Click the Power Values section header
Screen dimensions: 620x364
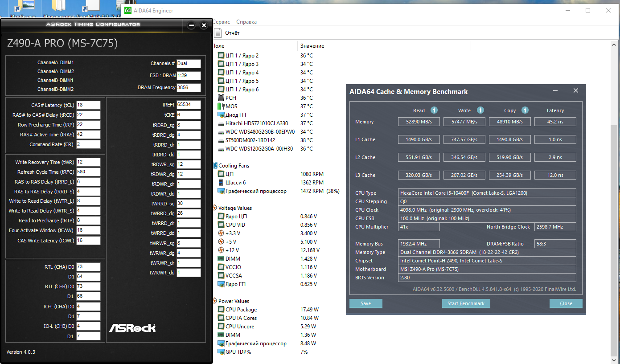pyautogui.click(x=234, y=301)
